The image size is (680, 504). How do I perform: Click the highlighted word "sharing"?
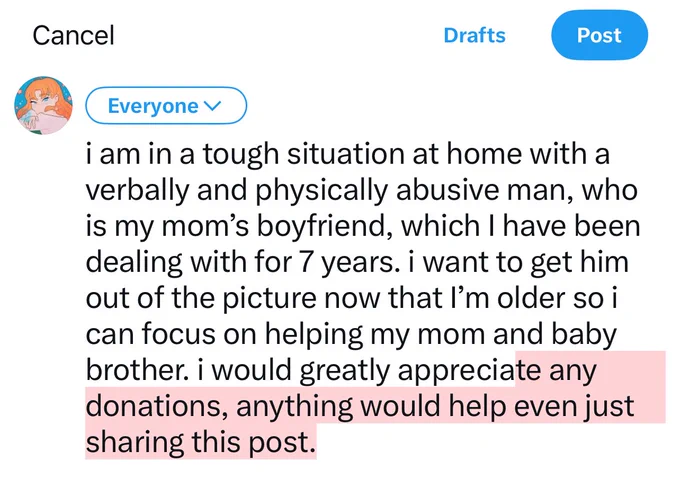tap(135, 442)
